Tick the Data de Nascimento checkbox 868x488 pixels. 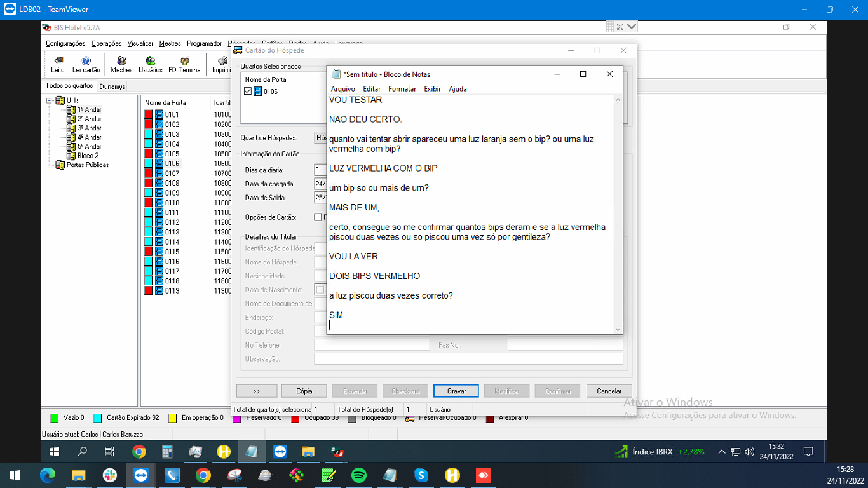point(320,290)
